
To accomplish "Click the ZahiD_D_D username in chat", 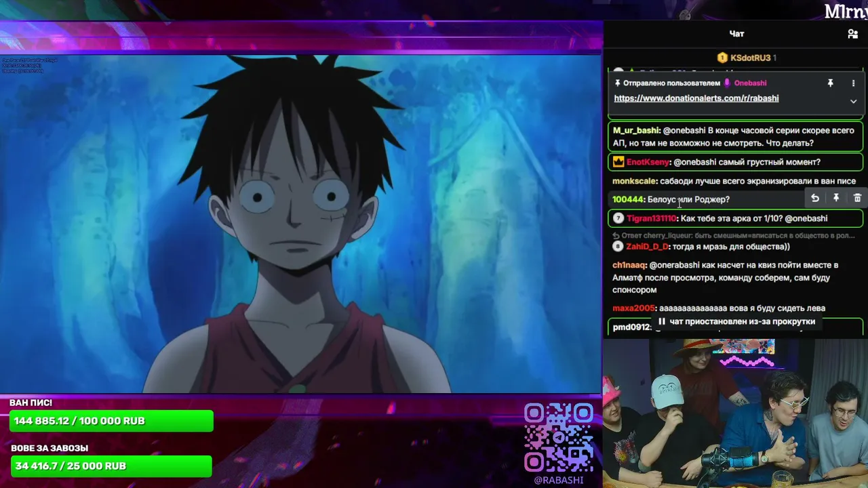I will (647, 247).
